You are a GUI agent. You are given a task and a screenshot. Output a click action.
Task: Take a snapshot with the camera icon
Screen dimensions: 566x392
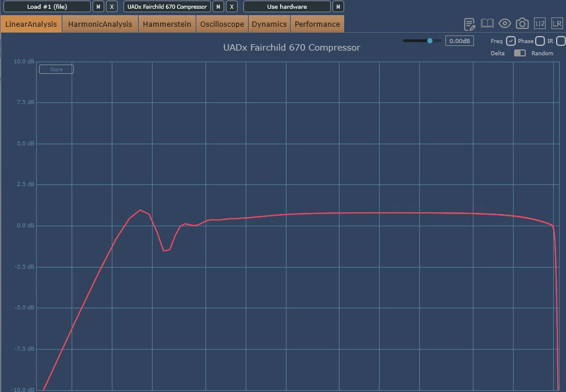522,24
